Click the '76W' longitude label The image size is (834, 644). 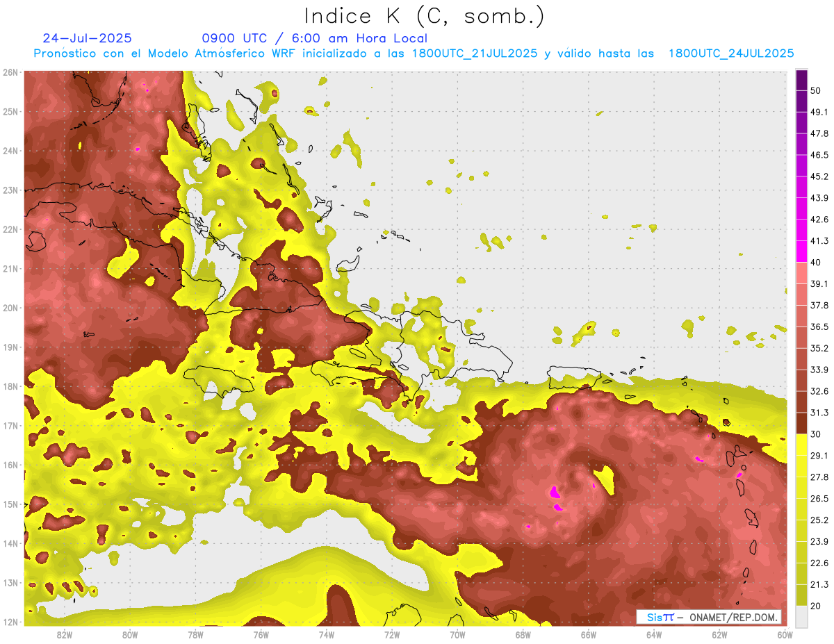click(261, 634)
